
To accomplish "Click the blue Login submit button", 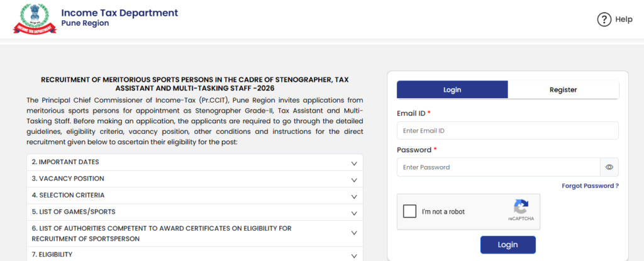I will (508, 245).
